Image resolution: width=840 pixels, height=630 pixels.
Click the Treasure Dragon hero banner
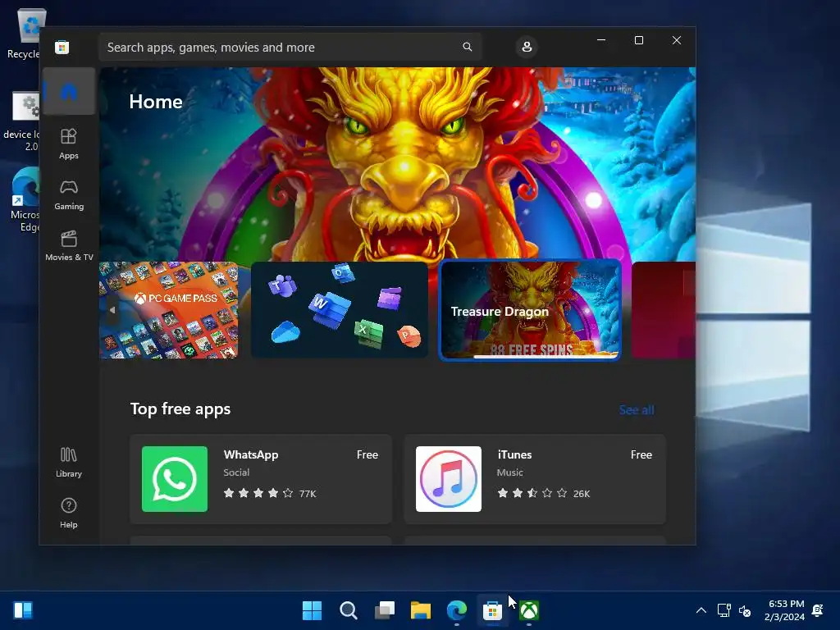coord(398,163)
